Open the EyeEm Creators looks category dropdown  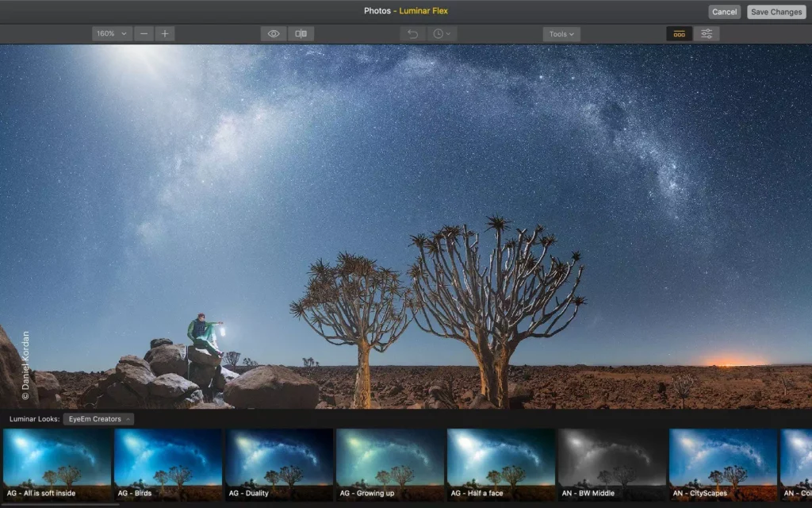click(98, 419)
